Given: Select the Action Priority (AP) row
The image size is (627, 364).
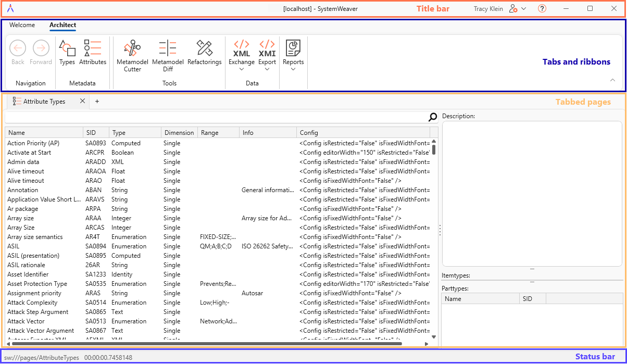Looking at the screenshot, I should click(218, 143).
